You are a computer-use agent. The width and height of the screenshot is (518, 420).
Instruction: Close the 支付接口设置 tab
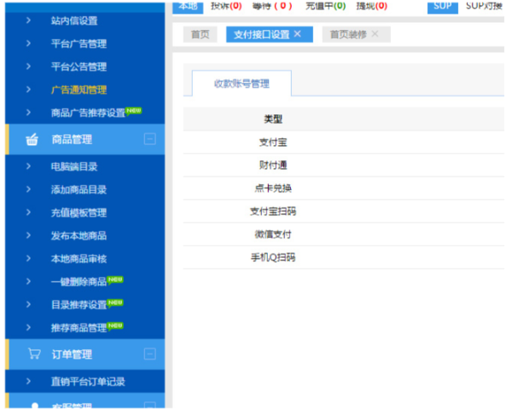[297, 34]
